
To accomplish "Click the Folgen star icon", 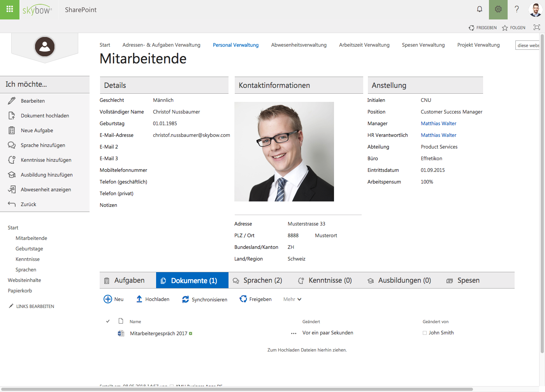I will point(505,28).
